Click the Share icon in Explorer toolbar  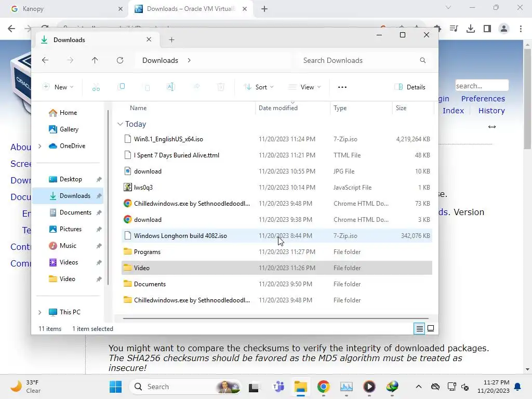[x=196, y=87]
